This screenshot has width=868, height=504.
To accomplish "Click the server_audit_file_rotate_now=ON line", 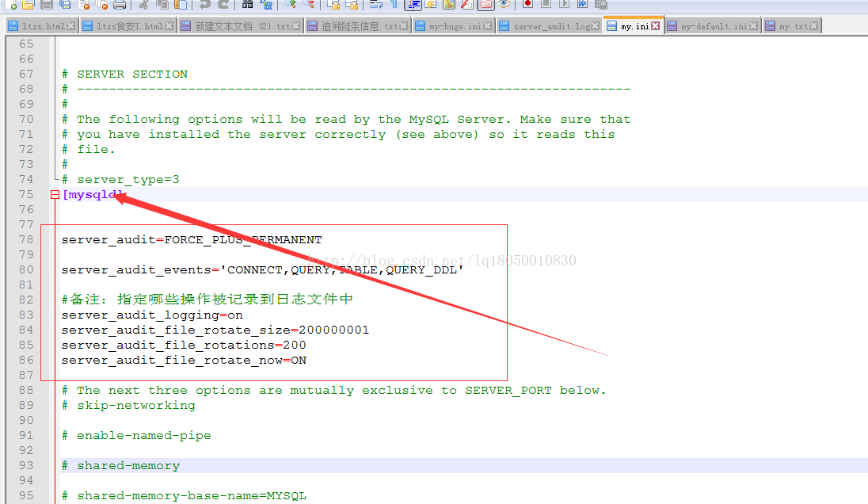I will click(x=184, y=360).
